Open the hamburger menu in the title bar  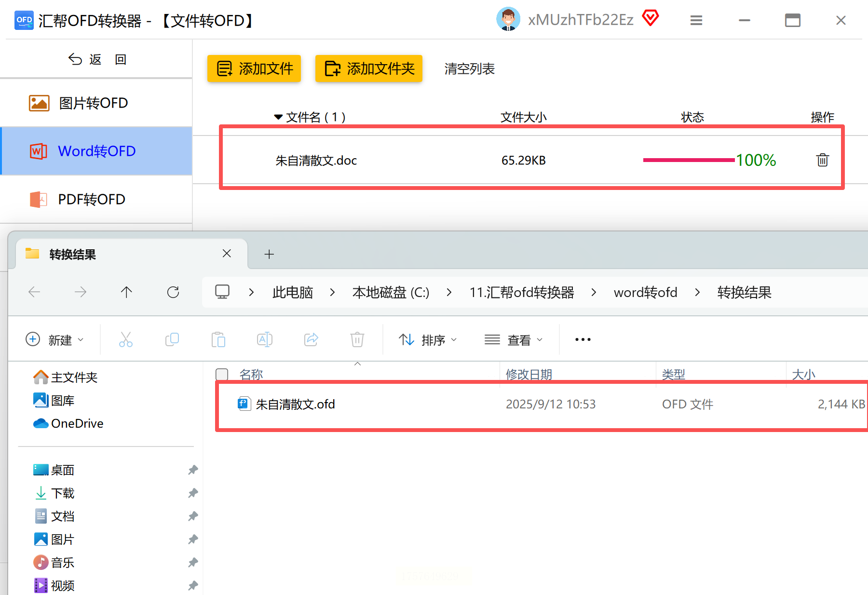(696, 20)
